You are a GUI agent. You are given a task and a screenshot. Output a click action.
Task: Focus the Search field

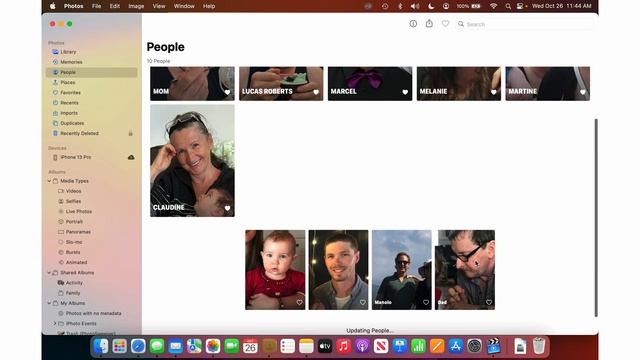click(524, 24)
